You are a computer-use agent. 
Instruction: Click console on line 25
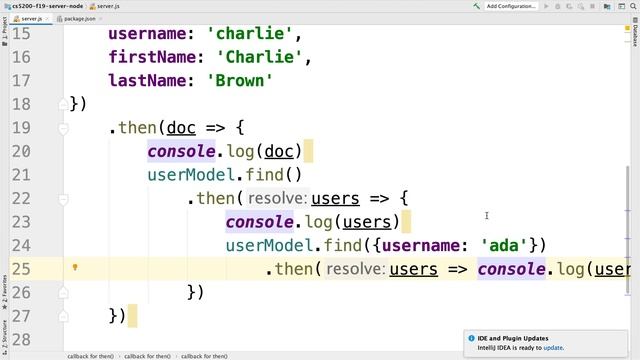click(x=511, y=269)
